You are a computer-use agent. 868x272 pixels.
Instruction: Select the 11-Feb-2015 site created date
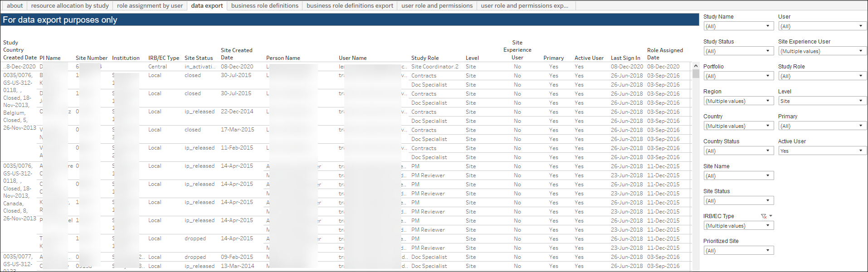pos(237,148)
